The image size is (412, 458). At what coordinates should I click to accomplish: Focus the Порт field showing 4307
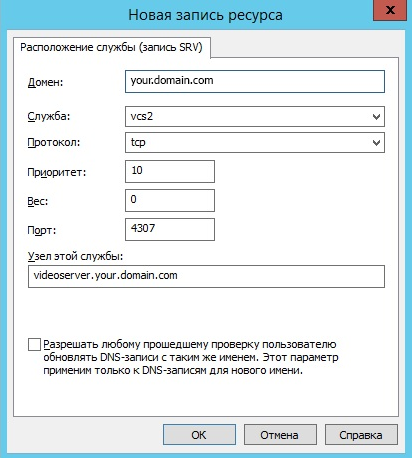170,229
